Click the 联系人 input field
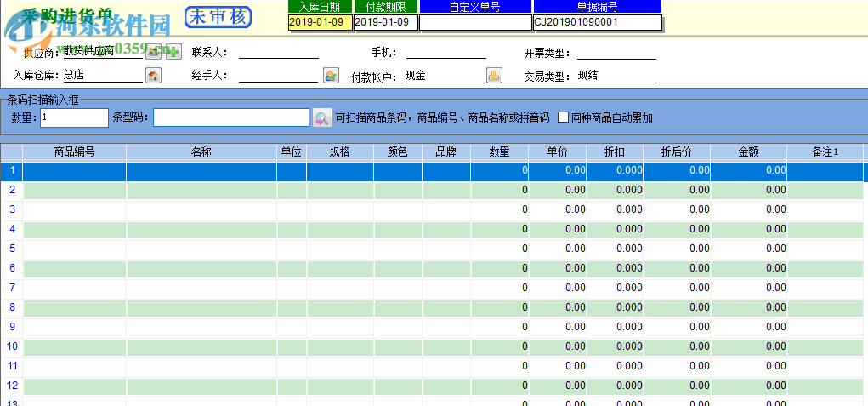This screenshot has width=868, height=406. 279,52
